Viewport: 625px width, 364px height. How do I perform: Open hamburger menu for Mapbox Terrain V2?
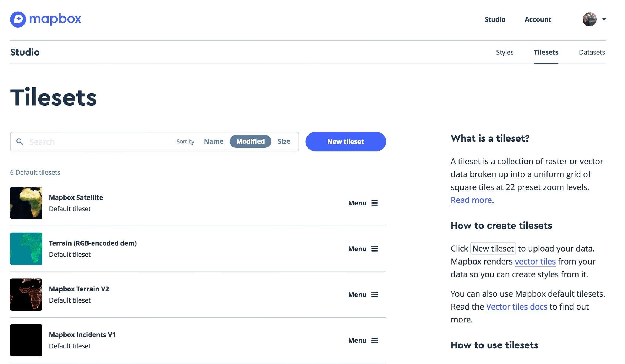tap(374, 295)
